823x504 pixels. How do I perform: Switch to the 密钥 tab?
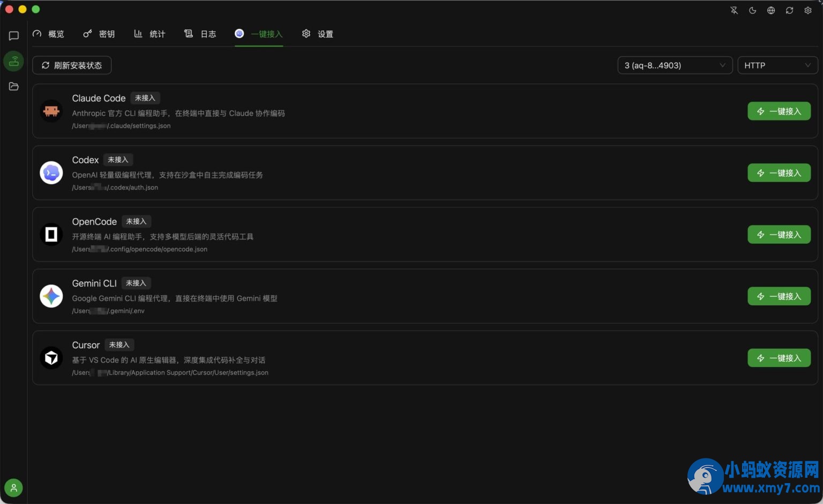pos(99,34)
